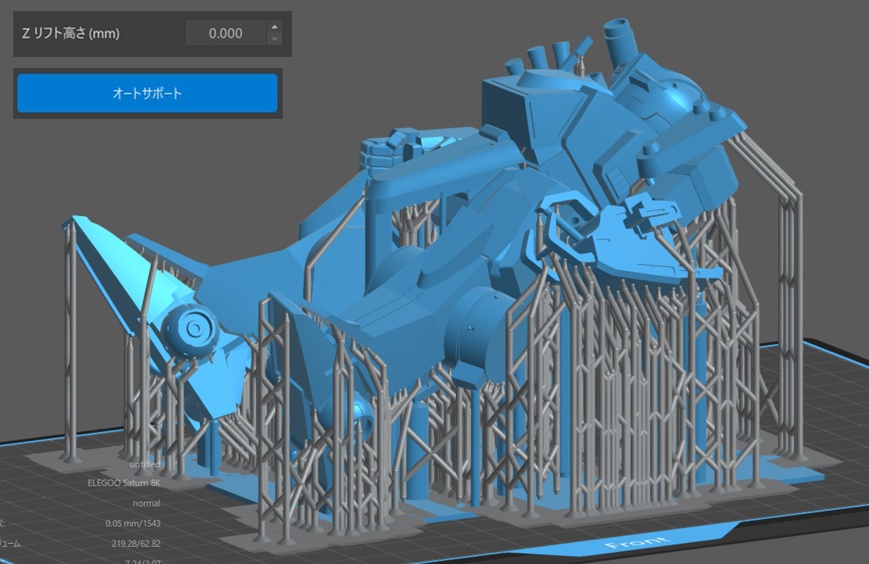Decrease Z lift height with the down arrow
The image size is (869, 564).
274,39
